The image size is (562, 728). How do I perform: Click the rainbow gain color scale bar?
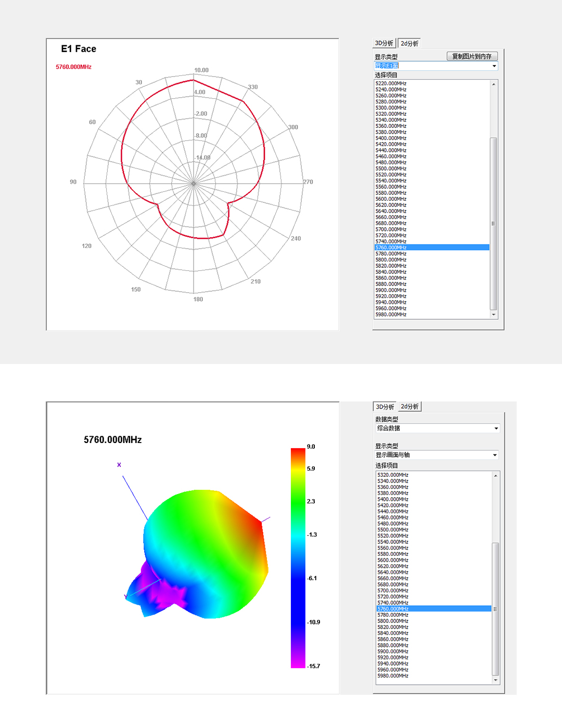coord(298,557)
